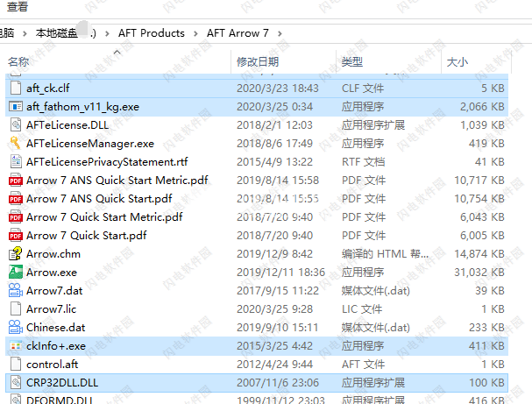This screenshot has width=532, height=404.
Task: Open the 查看 ribbon tab
Action: pos(18,6)
